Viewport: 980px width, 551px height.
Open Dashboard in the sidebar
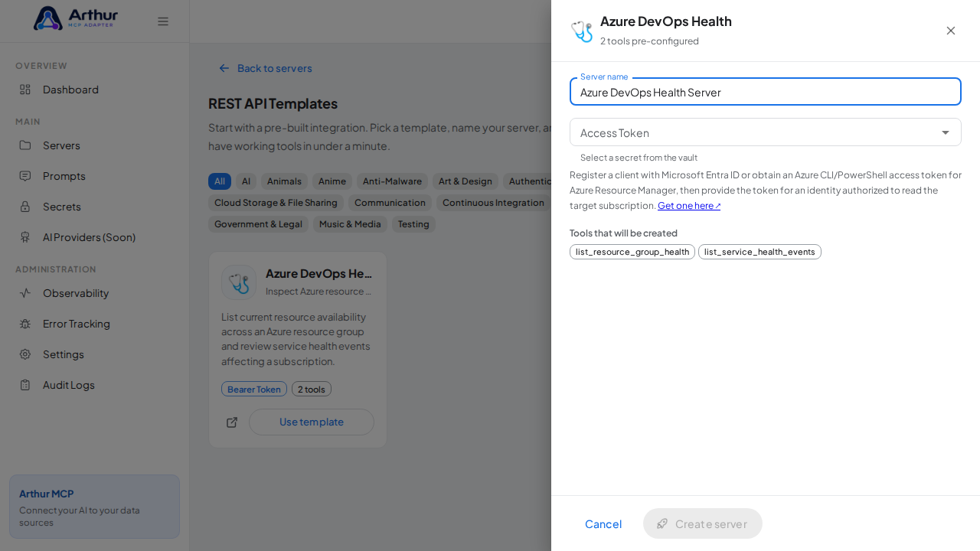click(x=95, y=90)
